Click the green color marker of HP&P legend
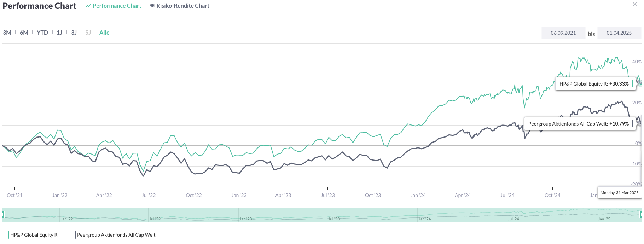Image resolution: width=644 pixels, height=244 pixels. [x=8, y=235]
